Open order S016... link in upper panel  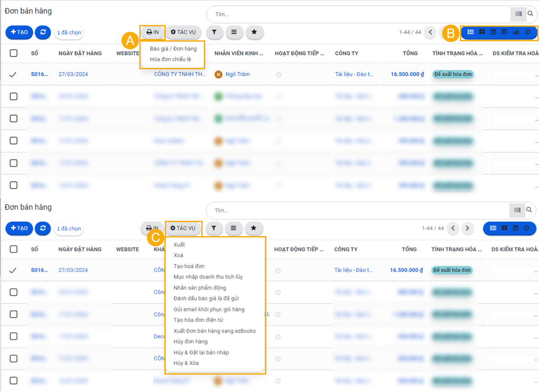(x=40, y=74)
